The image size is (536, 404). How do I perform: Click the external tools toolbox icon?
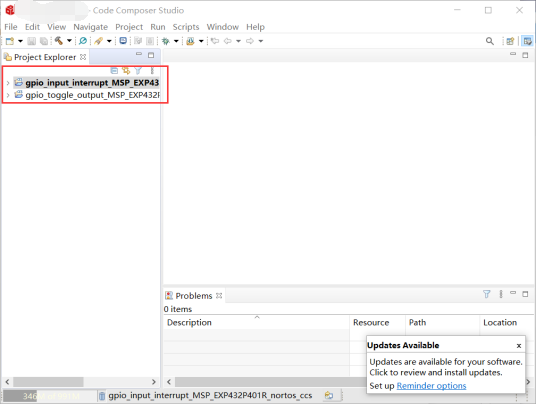coord(190,41)
